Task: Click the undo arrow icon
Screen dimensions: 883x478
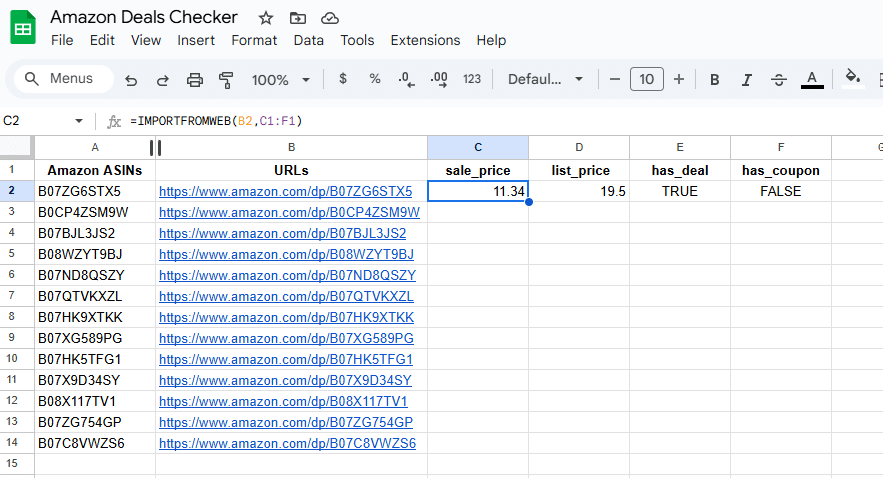Action: tap(131, 80)
